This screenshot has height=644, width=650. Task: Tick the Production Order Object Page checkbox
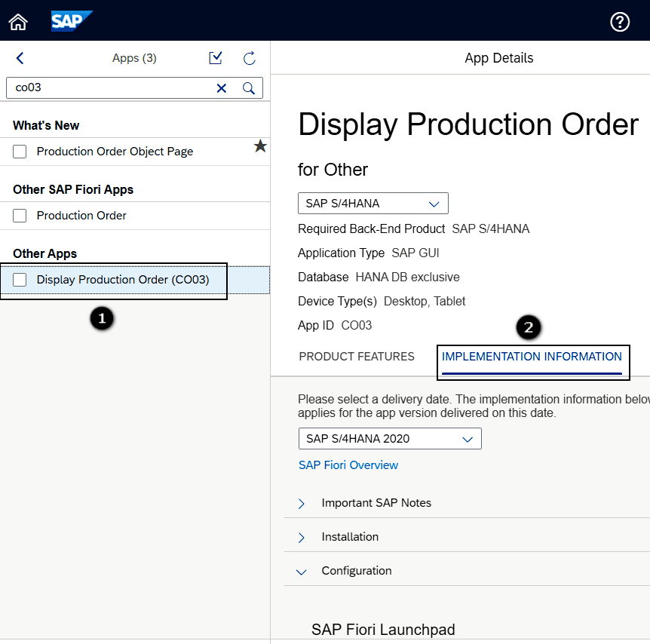[x=20, y=152]
